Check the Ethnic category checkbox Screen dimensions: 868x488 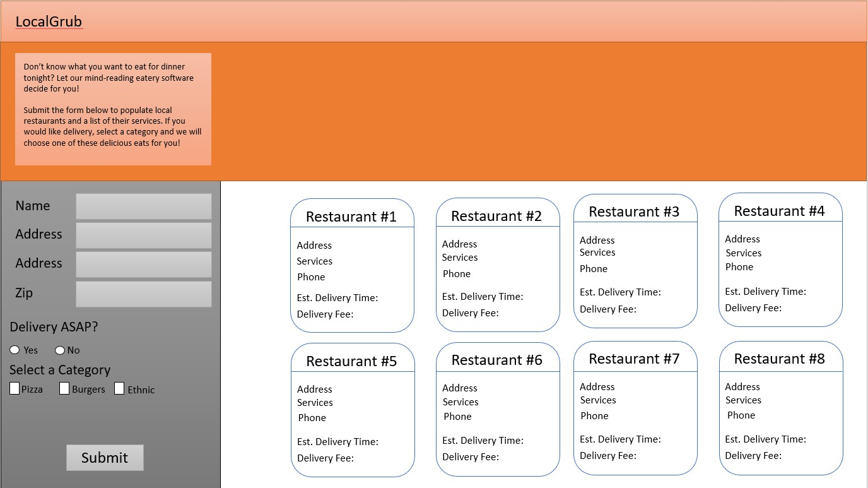[x=119, y=388]
